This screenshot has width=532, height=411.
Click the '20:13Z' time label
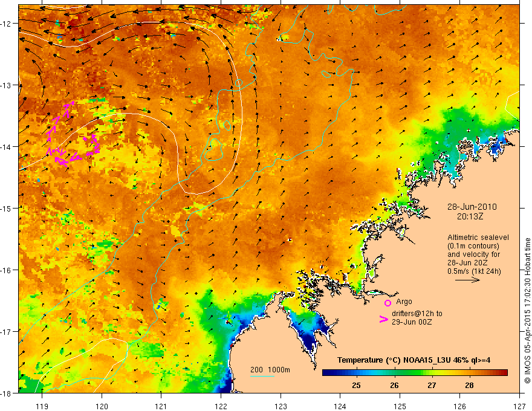[x=470, y=216]
